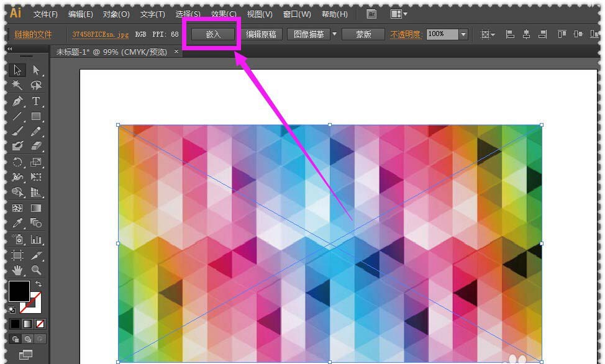Select the Shape Builder tool
The image size is (605, 364).
click(17, 192)
